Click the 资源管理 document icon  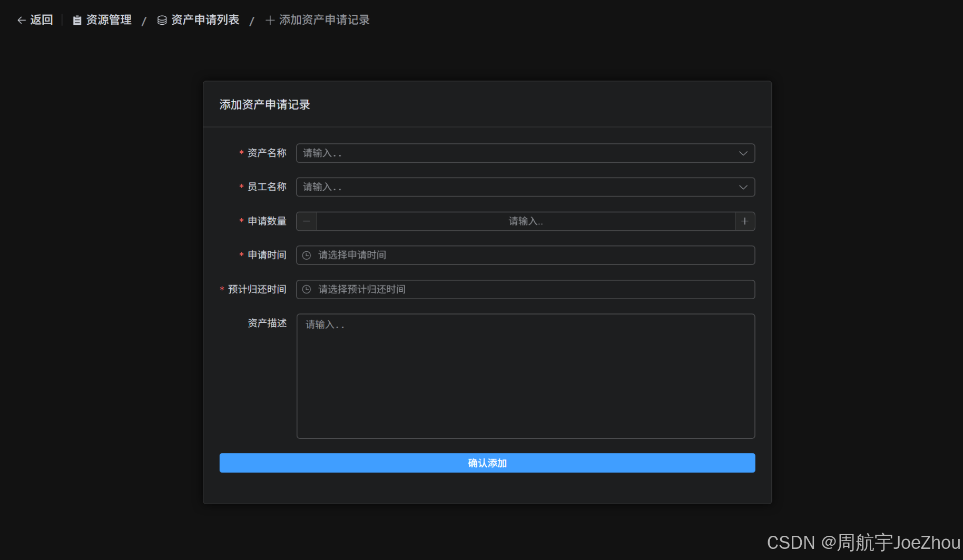point(77,20)
